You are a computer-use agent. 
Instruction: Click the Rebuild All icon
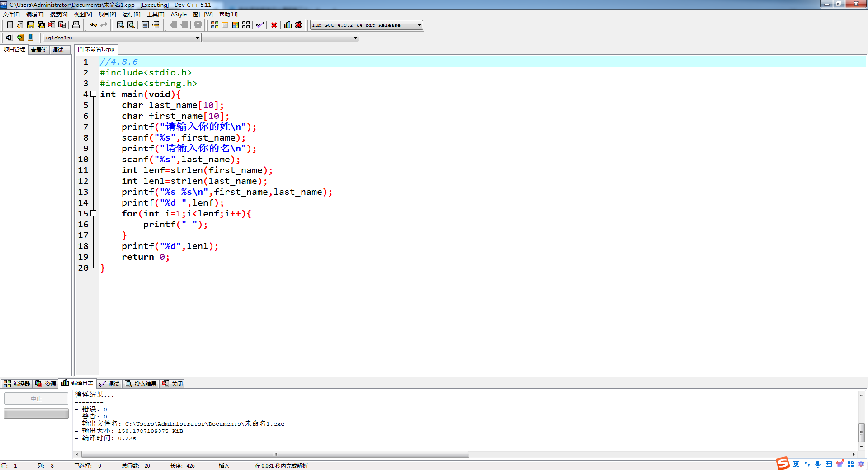(x=246, y=25)
